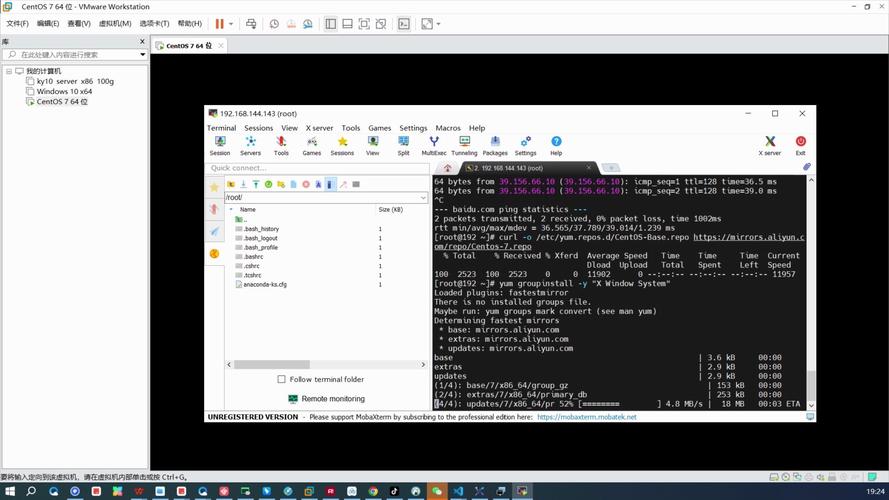The image size is (889, 500).
Task: Open the stretch view dropdown arrow in VMware
Action: [x=438, y=24]
